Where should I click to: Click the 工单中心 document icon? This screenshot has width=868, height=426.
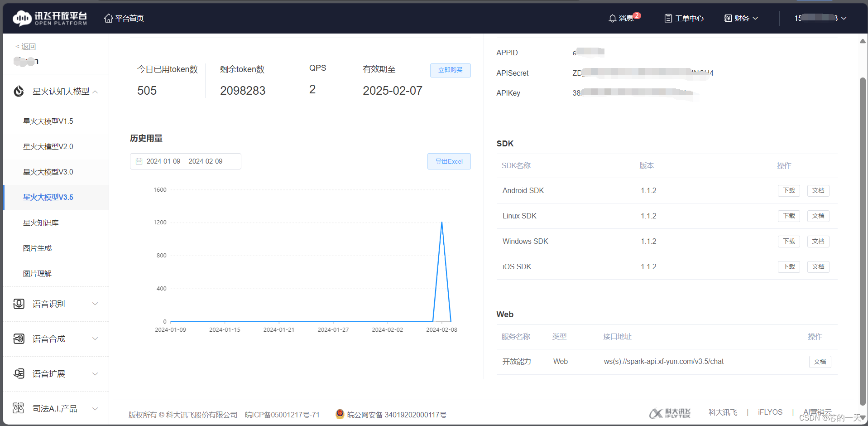(x=668, y=18)
